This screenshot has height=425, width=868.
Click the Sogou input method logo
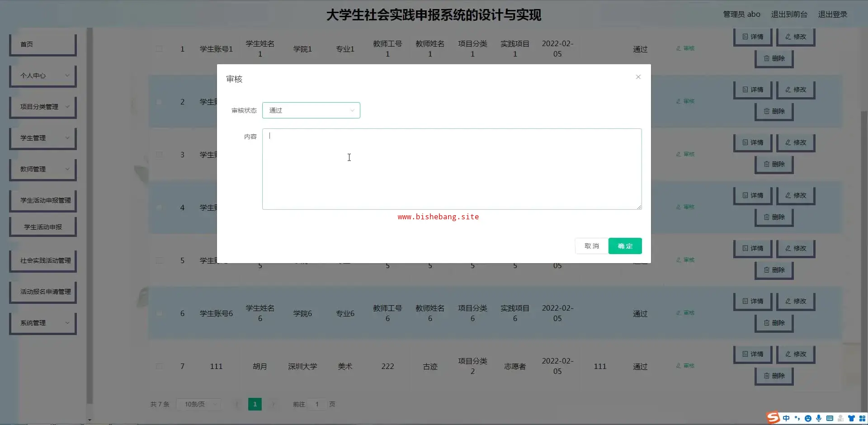click(x=773, y=417)
